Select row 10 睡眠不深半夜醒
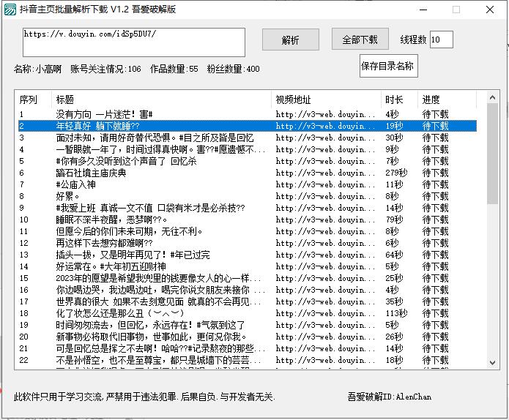 point(248,220)
